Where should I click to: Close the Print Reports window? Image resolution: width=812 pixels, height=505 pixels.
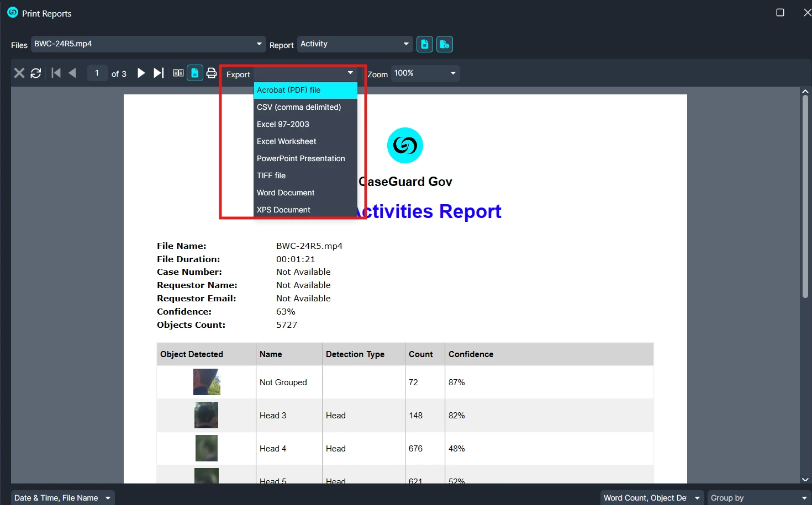tap(807, 12)
